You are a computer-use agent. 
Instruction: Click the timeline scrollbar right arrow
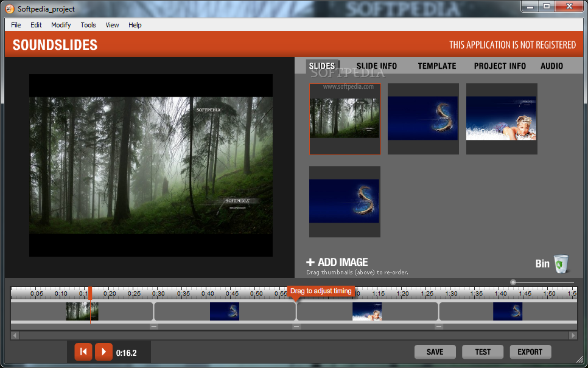(573, 335)
